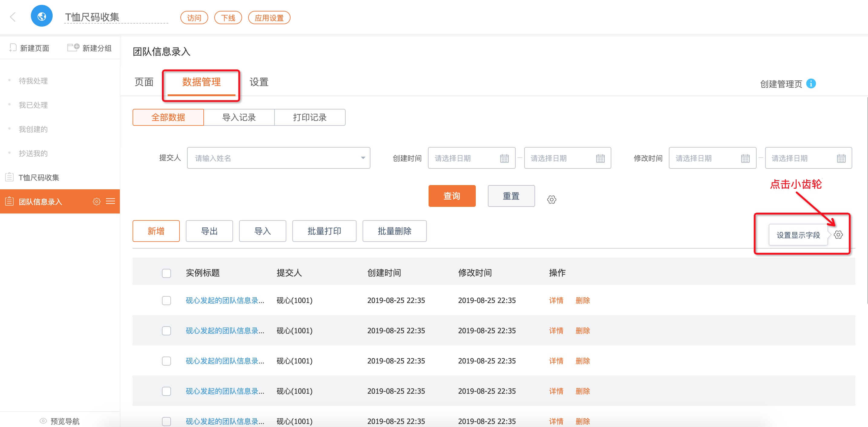Click 删除 link in first row
868x427 pixels.
(x=582, y=300)
